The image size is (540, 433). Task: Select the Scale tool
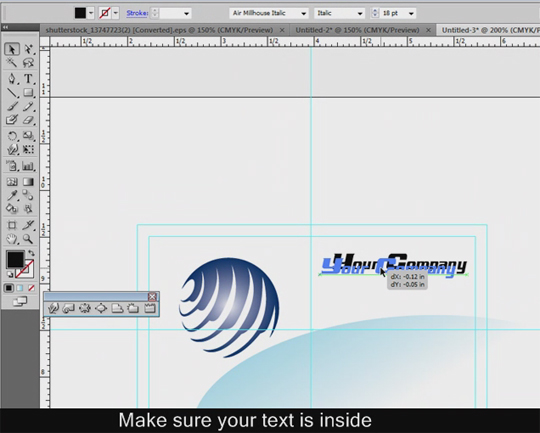pos(29,136)
